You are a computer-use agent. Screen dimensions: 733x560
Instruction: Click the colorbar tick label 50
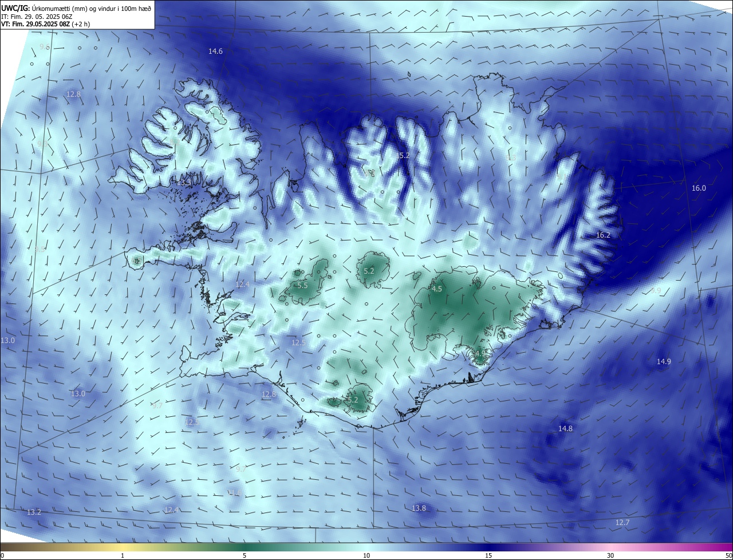[x=728, y=555]
